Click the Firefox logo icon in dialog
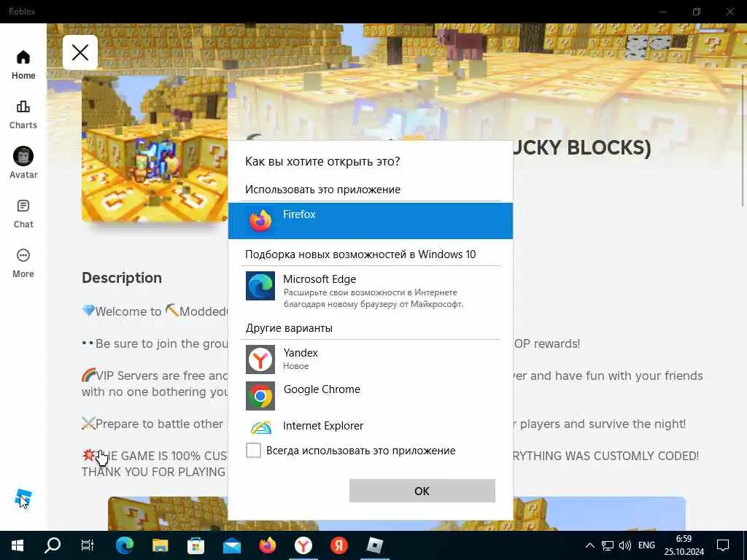Viewport: 747px width, 560px height. (260, 220)
